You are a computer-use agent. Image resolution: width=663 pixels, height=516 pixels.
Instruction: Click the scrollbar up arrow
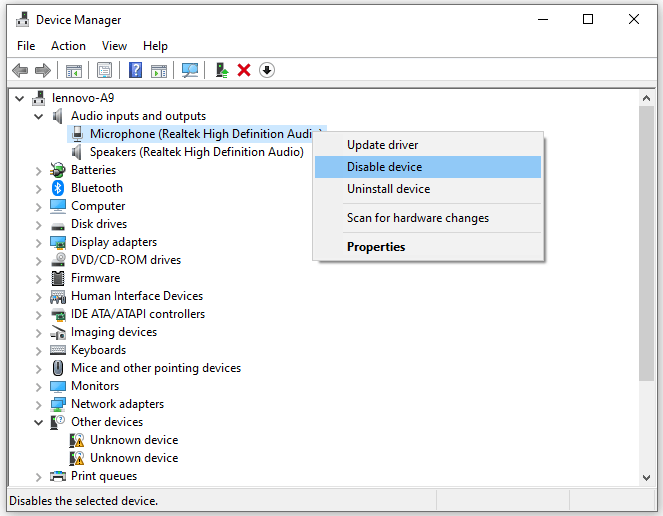click(646, 98)
